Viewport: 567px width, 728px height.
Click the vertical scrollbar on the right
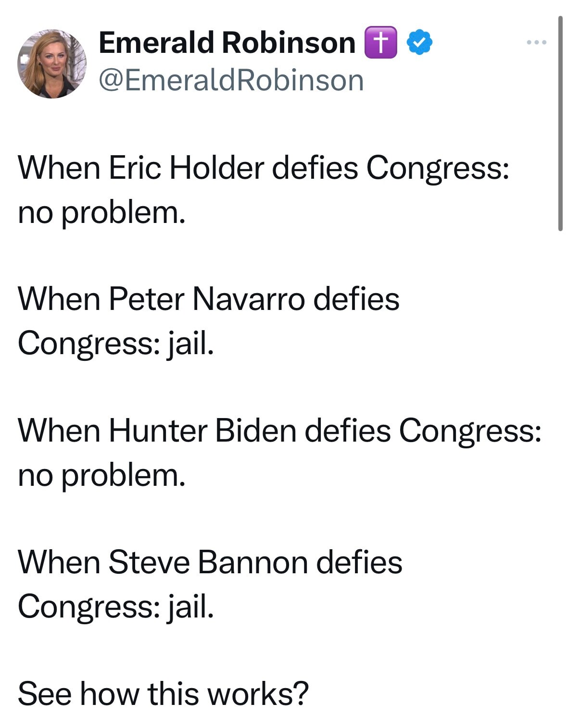[560, 124]
